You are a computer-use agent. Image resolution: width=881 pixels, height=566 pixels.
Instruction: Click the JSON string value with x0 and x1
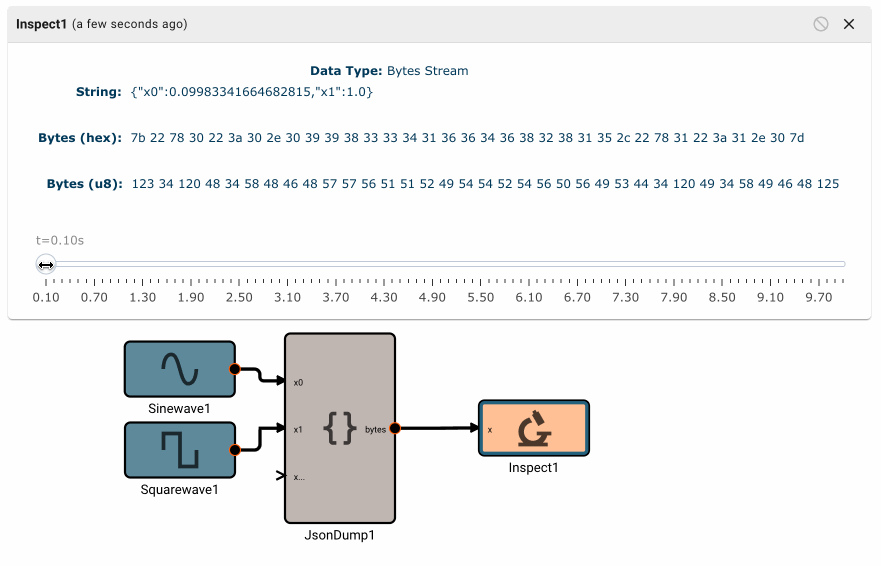252,92
